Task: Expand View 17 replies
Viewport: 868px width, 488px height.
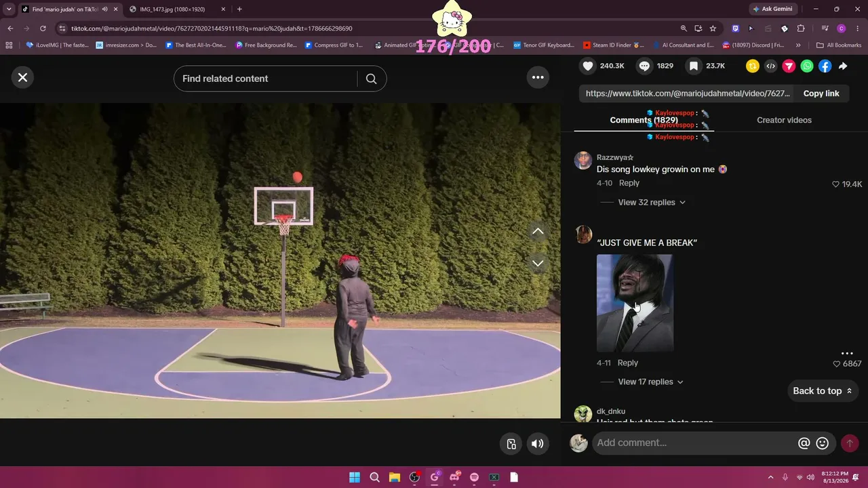Action: (652, 382)
